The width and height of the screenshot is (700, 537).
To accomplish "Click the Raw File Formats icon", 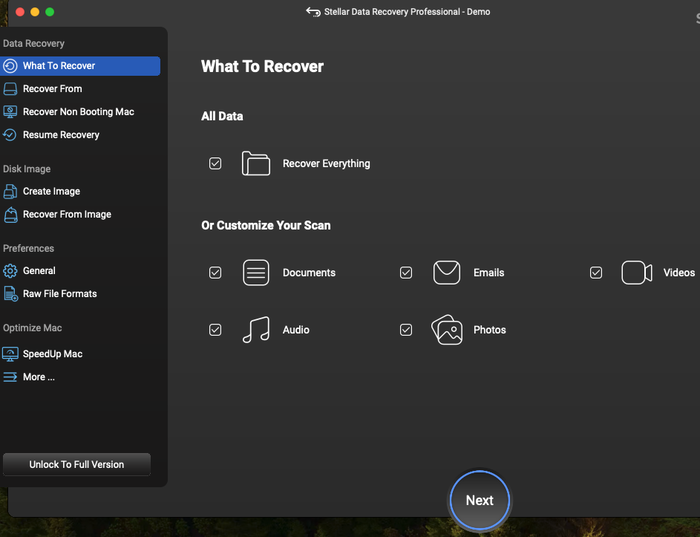I will [10, 294].
